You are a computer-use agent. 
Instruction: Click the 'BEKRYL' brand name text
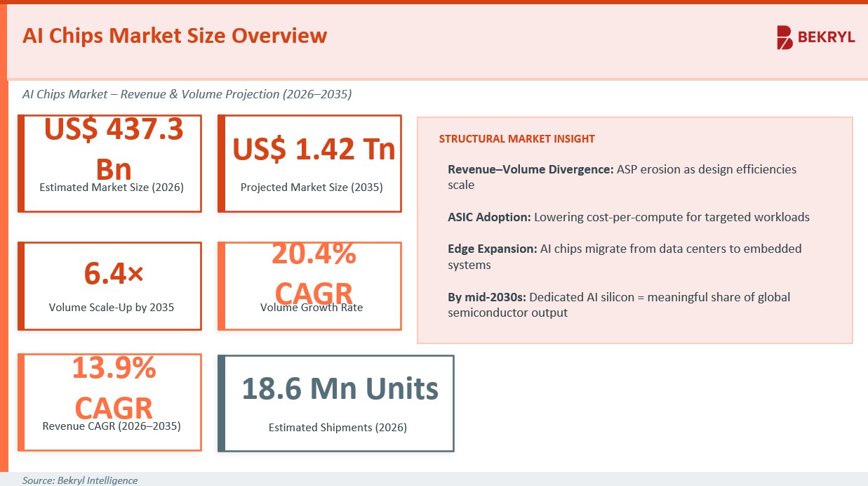click(x=827, y=38)
